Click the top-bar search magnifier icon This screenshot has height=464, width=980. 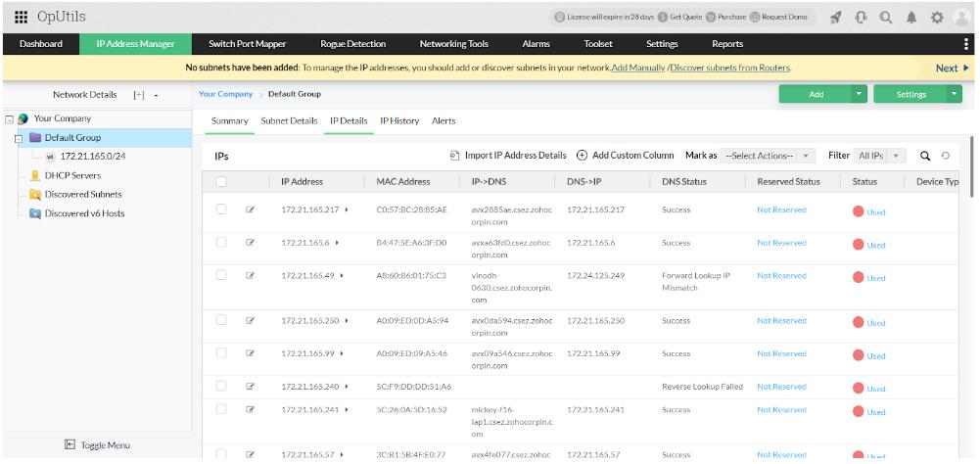886,18
